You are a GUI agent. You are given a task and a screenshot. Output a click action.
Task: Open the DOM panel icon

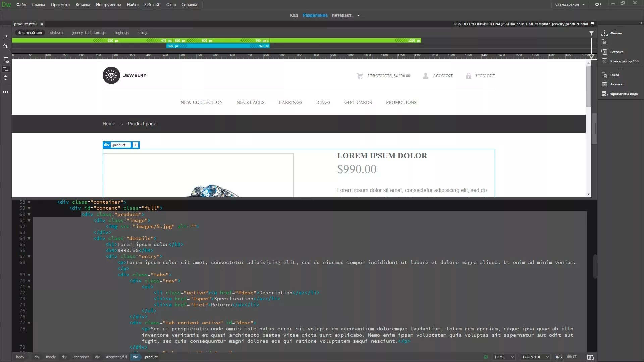coord(605,75)
